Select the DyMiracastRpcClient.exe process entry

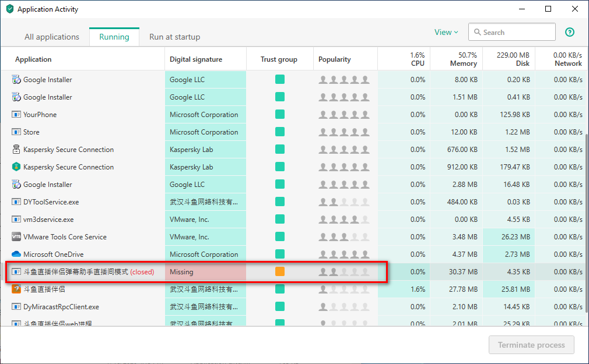[x=61, y=307]
